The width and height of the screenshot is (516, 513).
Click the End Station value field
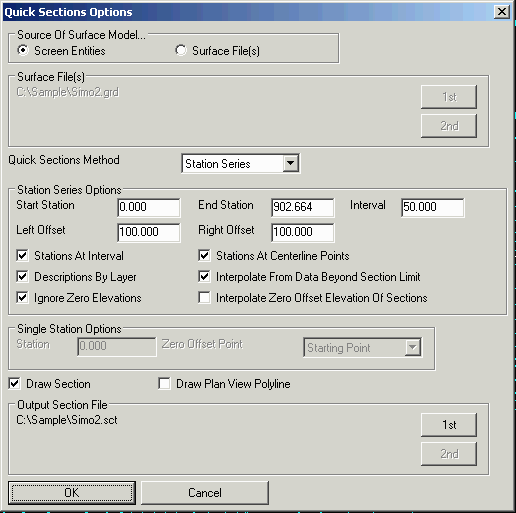coord(302,207)
